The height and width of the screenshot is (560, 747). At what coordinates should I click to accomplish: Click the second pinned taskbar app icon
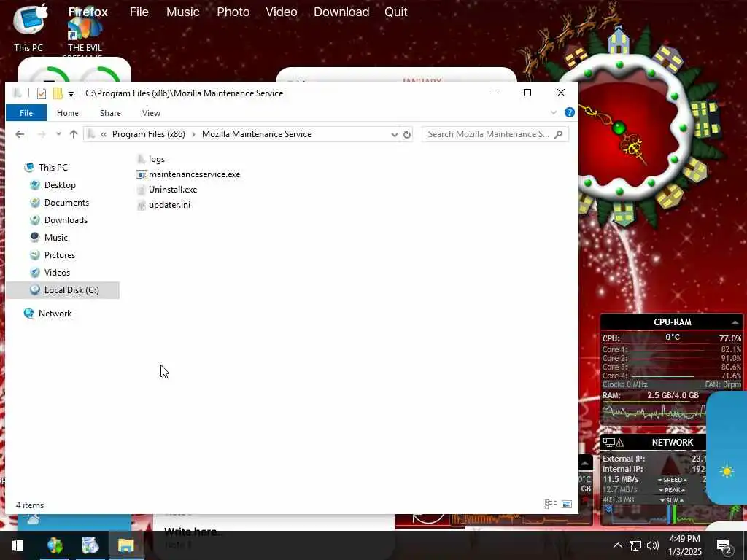pyautogui.click(x=90, y=545)
